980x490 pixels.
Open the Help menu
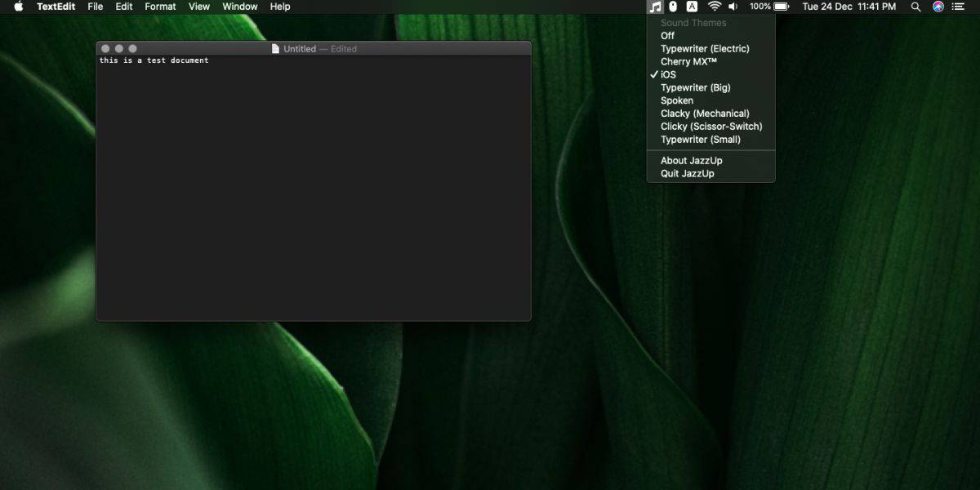pyautogui.click(x=280, y=7)
